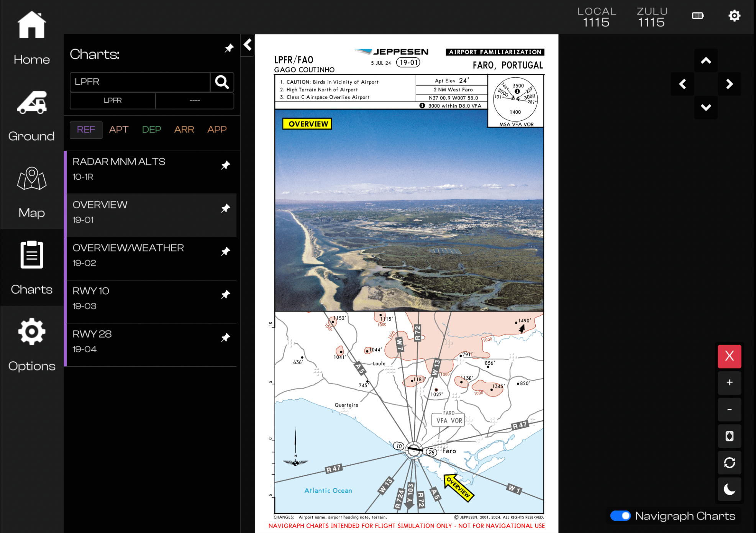Click the search magnifier for LPFR
This screenshot has height=533, width=756.
click(222, 82)
